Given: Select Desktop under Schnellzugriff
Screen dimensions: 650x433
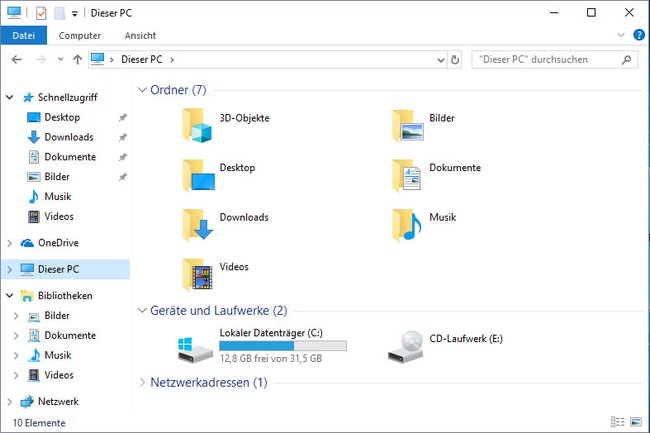Looking at the screenshot, I should (62, 117).
